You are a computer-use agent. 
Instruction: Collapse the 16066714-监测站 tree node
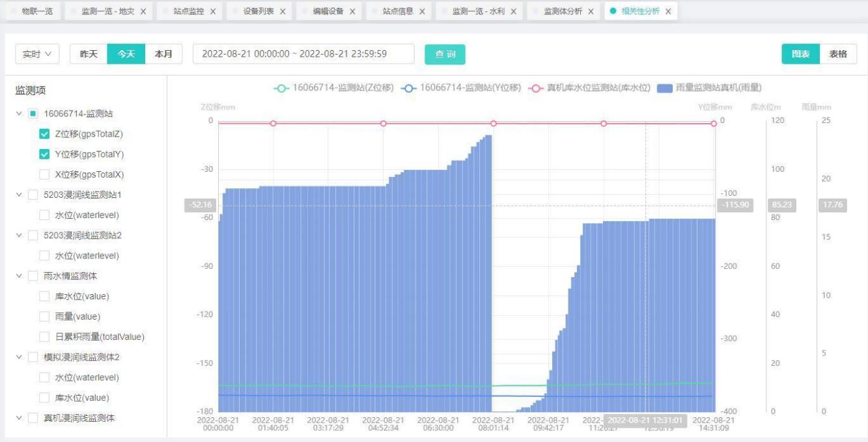point(18,114)
